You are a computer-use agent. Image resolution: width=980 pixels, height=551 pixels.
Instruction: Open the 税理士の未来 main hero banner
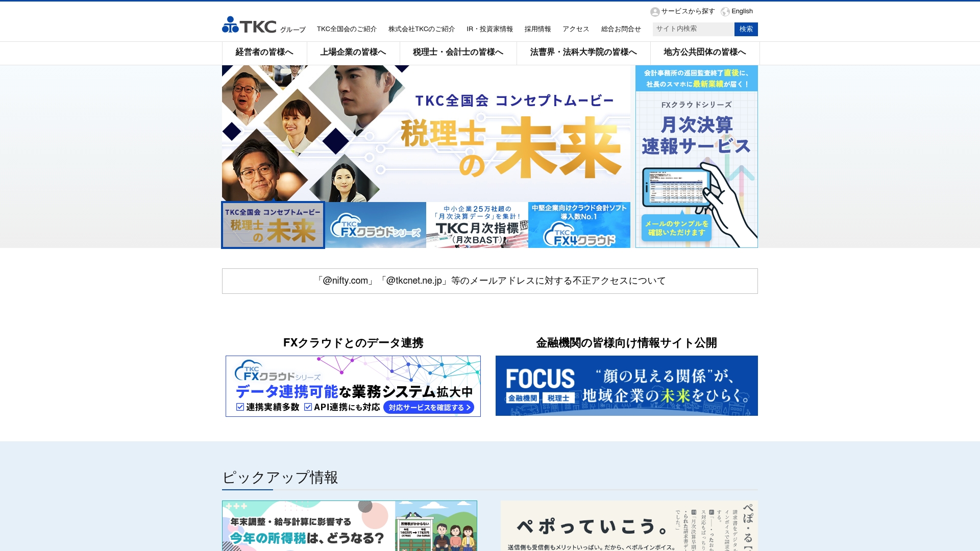pos(426,134)
